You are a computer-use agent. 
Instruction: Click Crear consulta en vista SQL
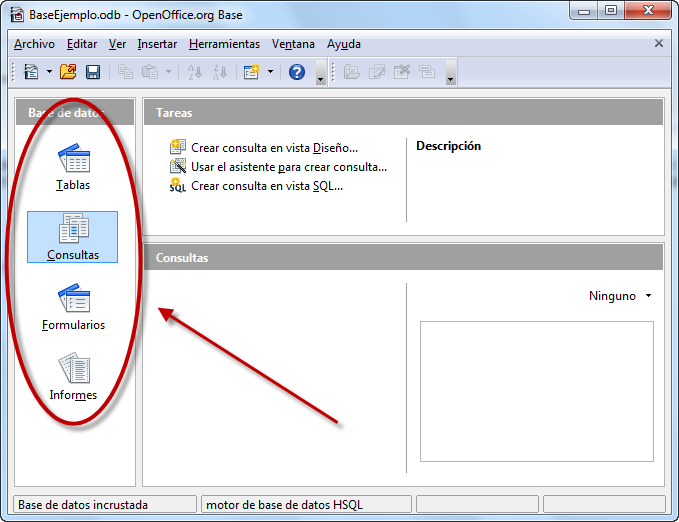(267, 186)
